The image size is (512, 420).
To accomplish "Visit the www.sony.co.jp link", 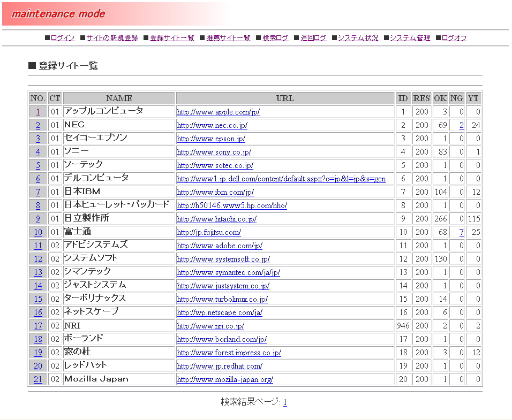I will [214, 152].
